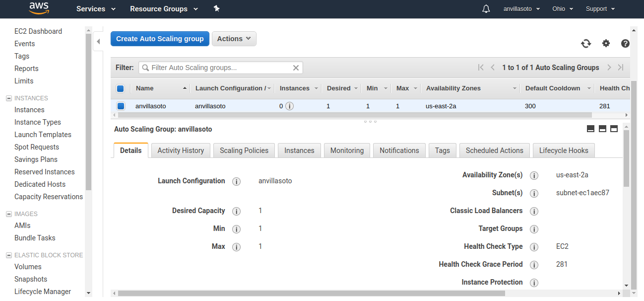Open EC2 Dashboard link in sidebar
The width and height of the screenshot is (644, 301).
click(x=38, y=31)
